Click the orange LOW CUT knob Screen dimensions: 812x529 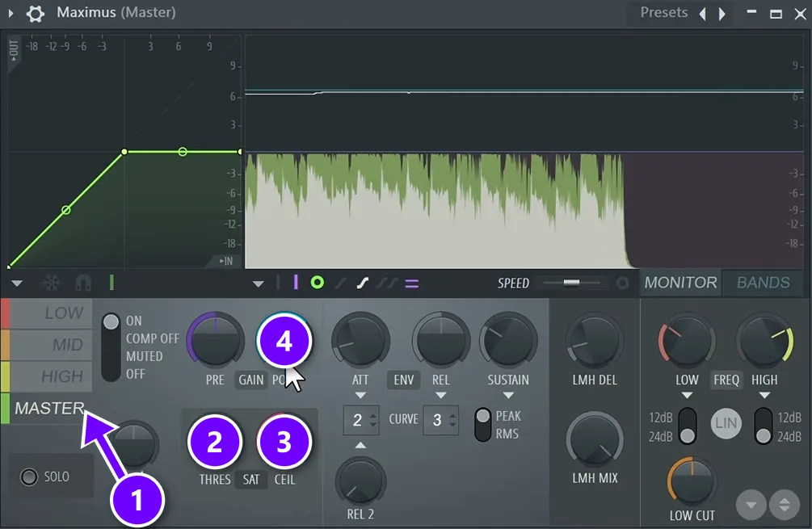click(x=692, y=481)
